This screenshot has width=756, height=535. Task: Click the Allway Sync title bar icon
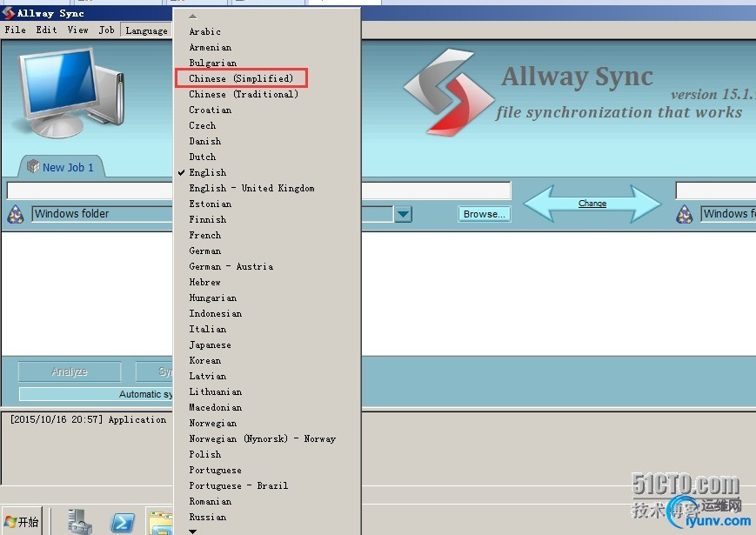[x=8, y=13]
